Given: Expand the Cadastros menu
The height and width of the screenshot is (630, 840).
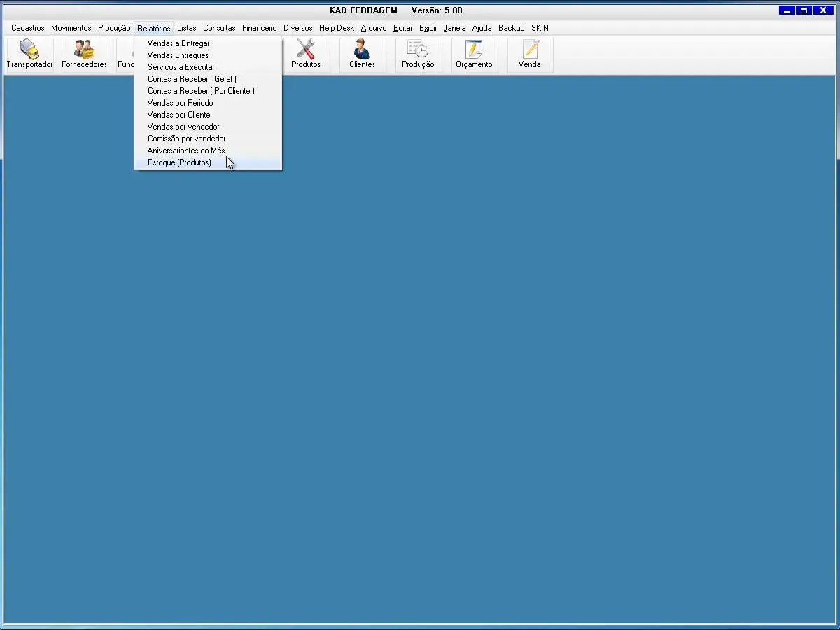Looking at the screenshot, I should (x=27, y=28).
